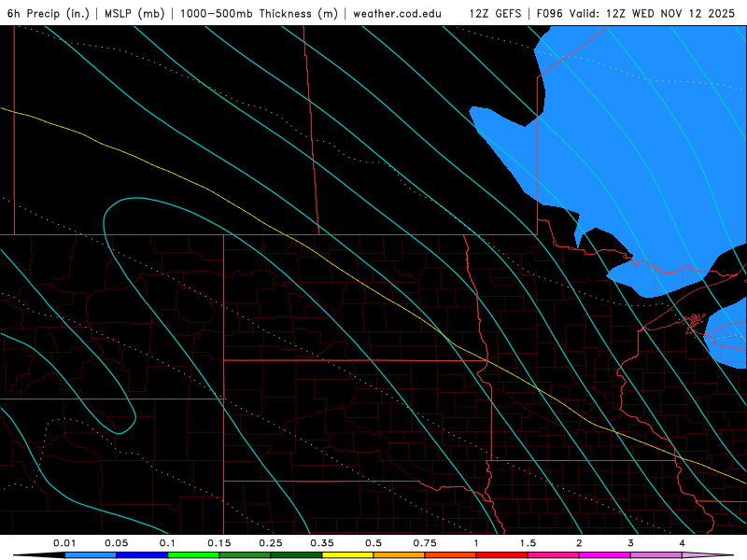Viewport: 747px width, 560px height.
Task: Select the dark green 0.25 legend swatch
Action: point(296,555)
